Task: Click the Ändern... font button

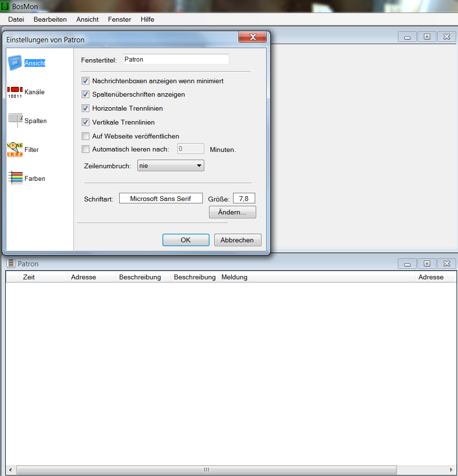Action: pyautogui.click(x=232, y=212)
